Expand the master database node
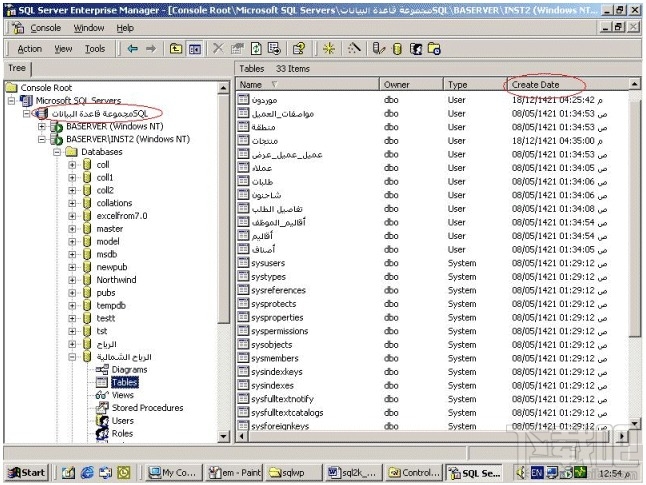Image resolution: width=646 pixels, height=485 pixels. point(72,229)
